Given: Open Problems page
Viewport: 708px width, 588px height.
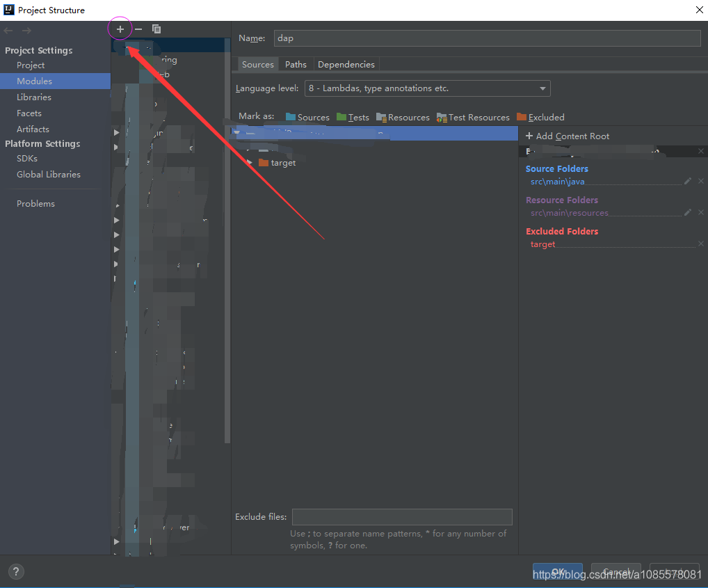Looking at the screenshot, I should [35, 204].
